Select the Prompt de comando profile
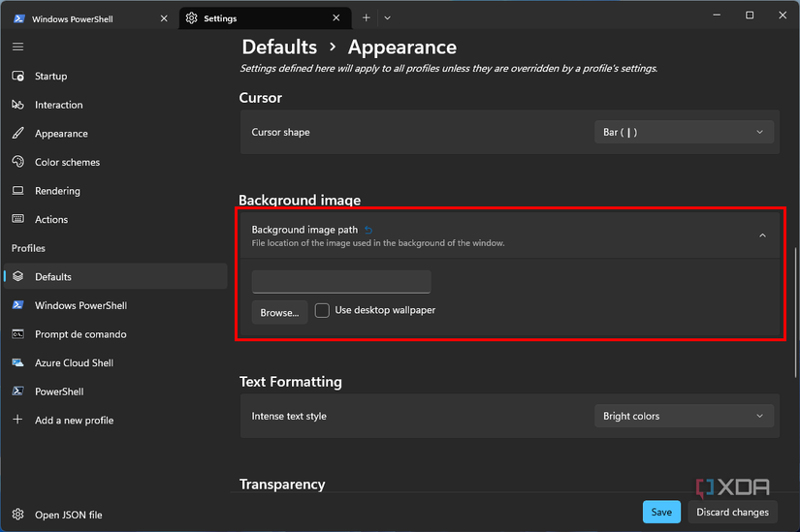The image size is (800, 532). 80,334
